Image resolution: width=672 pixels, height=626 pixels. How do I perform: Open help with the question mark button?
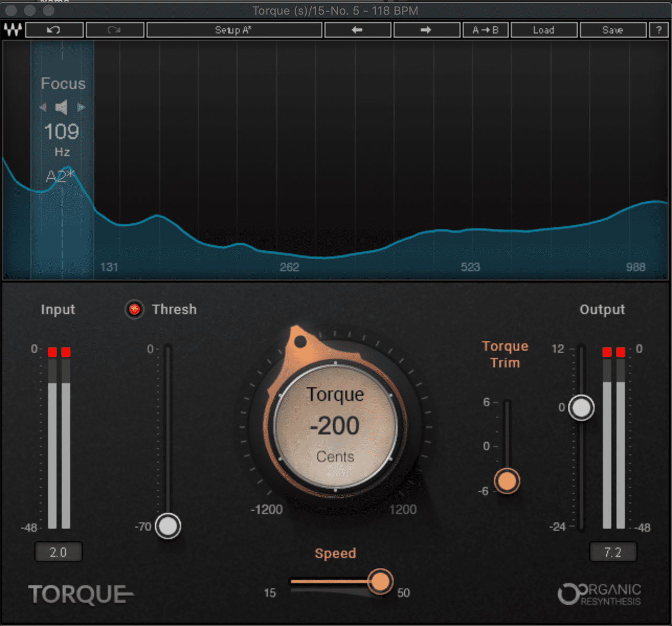click(x=659, y=30)
